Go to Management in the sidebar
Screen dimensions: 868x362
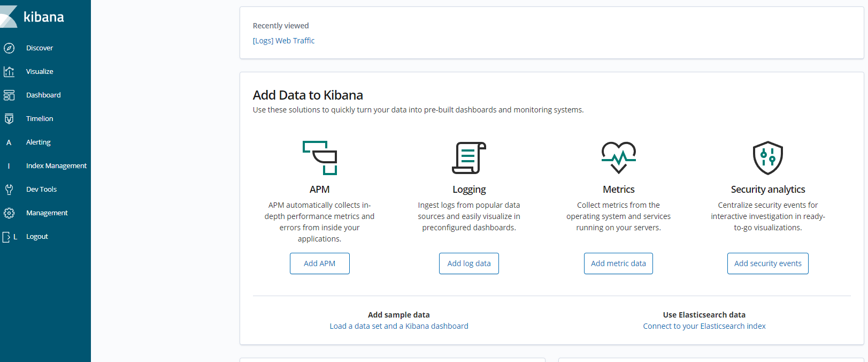(x=47, y=213)
